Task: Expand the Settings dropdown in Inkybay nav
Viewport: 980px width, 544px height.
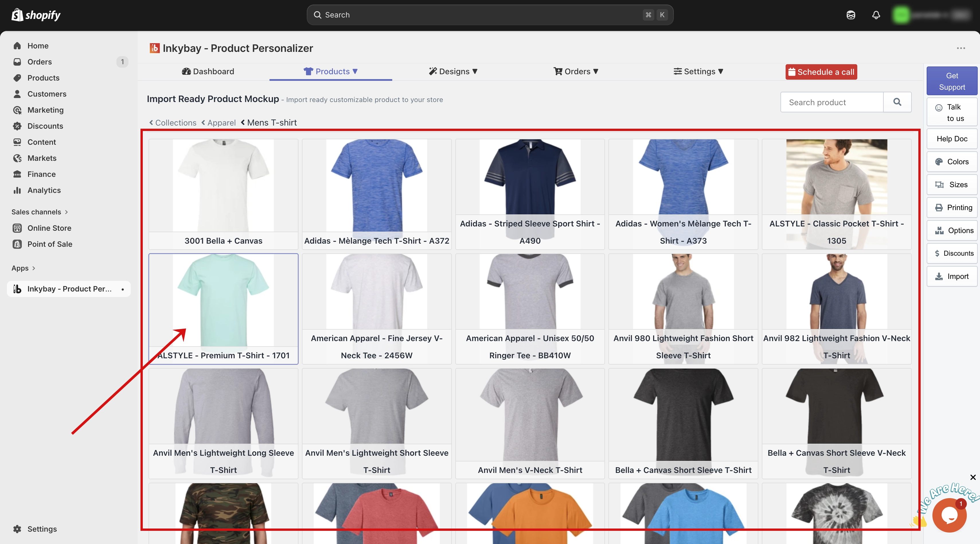Action: [698, 72]
